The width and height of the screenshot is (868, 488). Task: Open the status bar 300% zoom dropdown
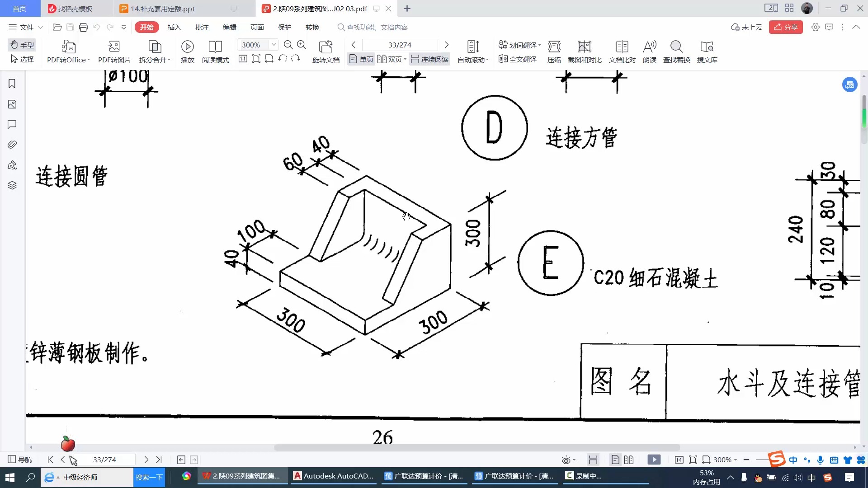click(x=725, y=460)
